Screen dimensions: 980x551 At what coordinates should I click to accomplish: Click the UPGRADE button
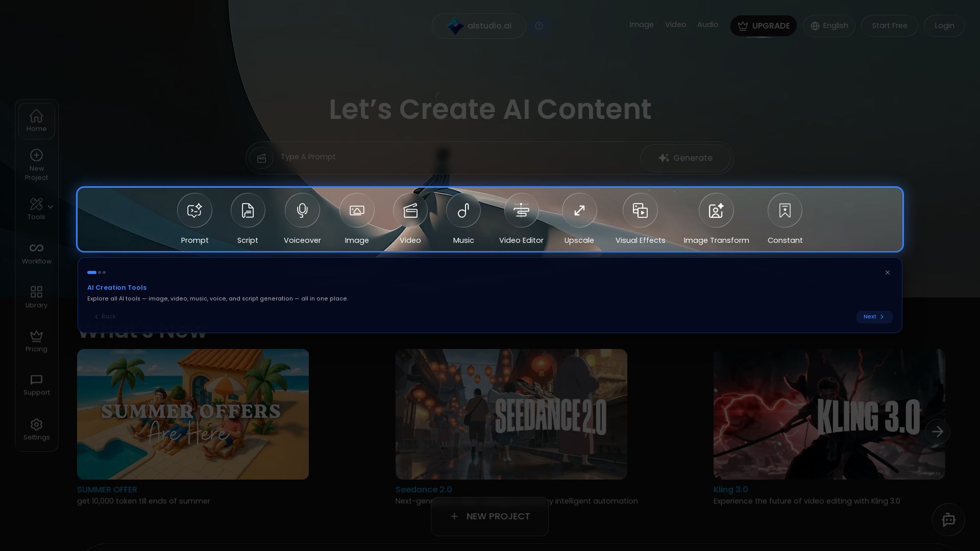763,26
